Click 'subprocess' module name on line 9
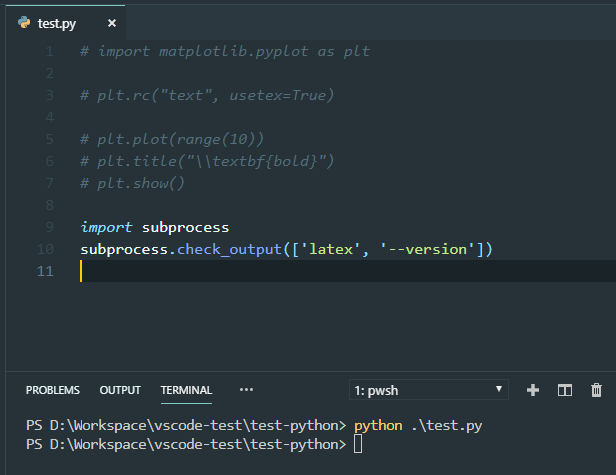Image resolution: width=616 pixels, height=475 pixels. tap(185, 227)
